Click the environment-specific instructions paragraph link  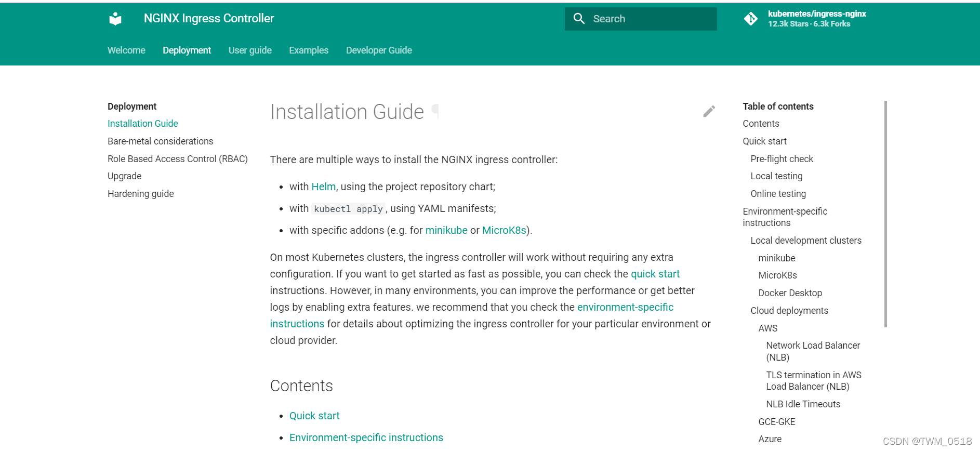coord(625,307)
